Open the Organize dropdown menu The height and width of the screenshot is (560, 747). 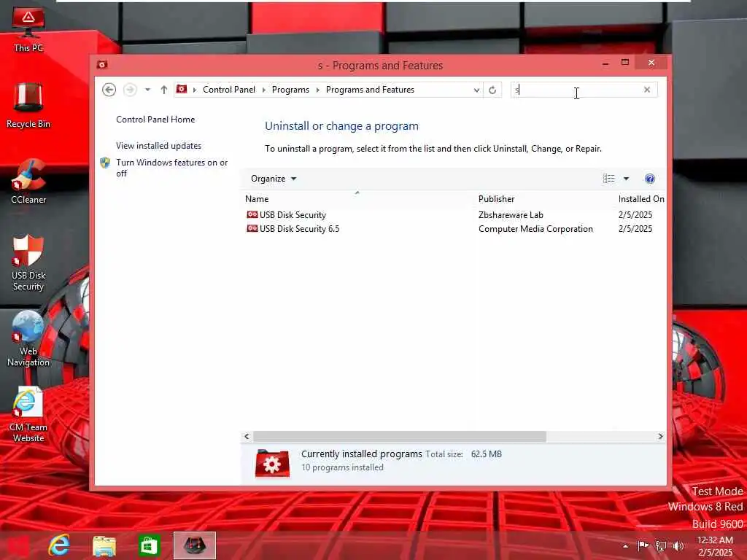pos(274,179)
